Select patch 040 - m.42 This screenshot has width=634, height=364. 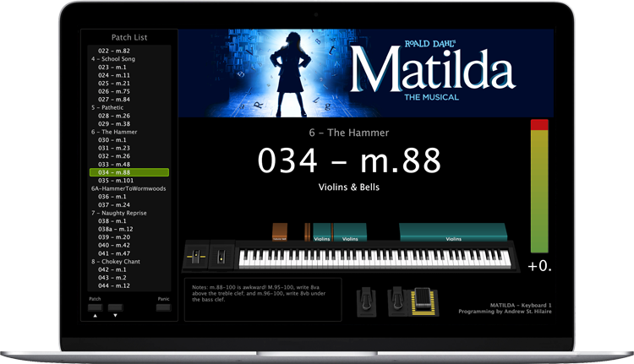(129, 245)
